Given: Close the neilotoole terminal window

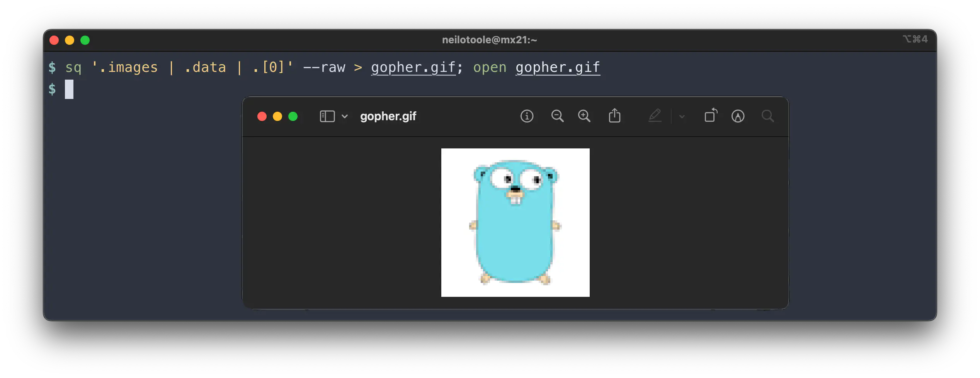Looking at the screenshot, I should 54,40.
